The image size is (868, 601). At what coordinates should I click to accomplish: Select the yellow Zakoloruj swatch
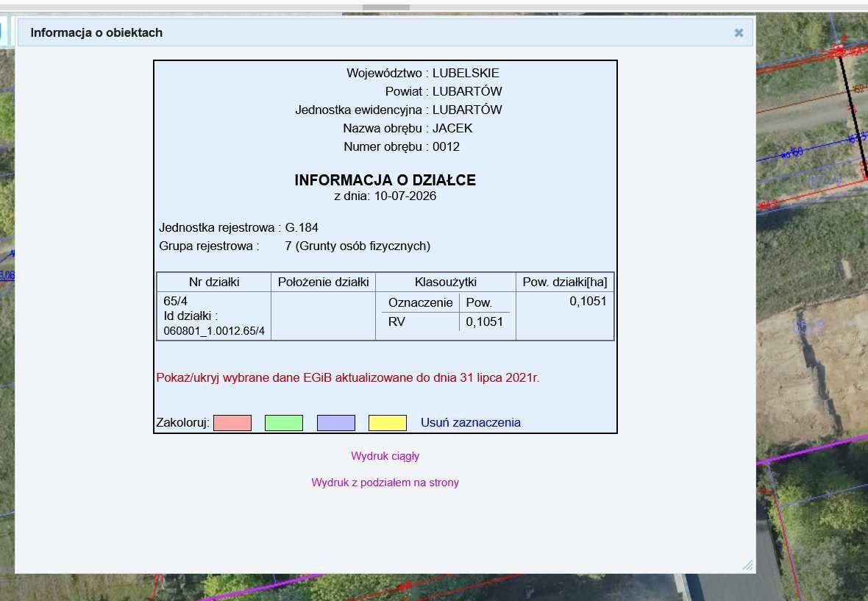pyautogui.click(x=388, y=423)
